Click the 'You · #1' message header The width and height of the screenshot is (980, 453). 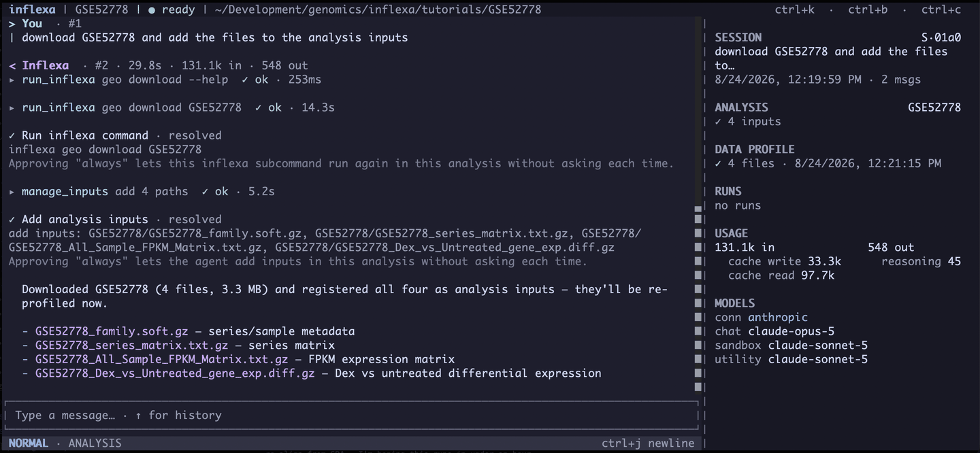tap(45, 24)
